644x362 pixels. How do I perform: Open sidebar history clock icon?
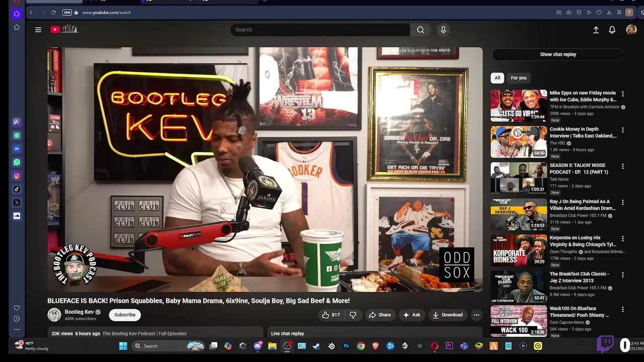click(17, 319)
